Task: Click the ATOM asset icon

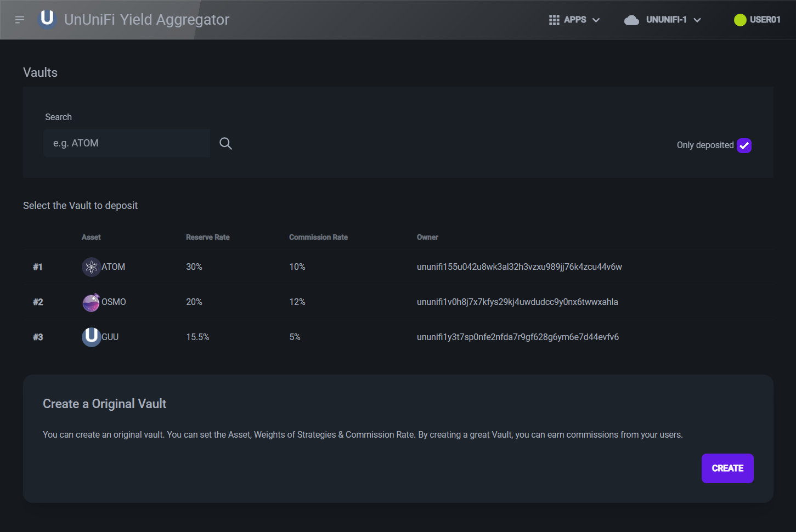Action: [x=91, y=267]
